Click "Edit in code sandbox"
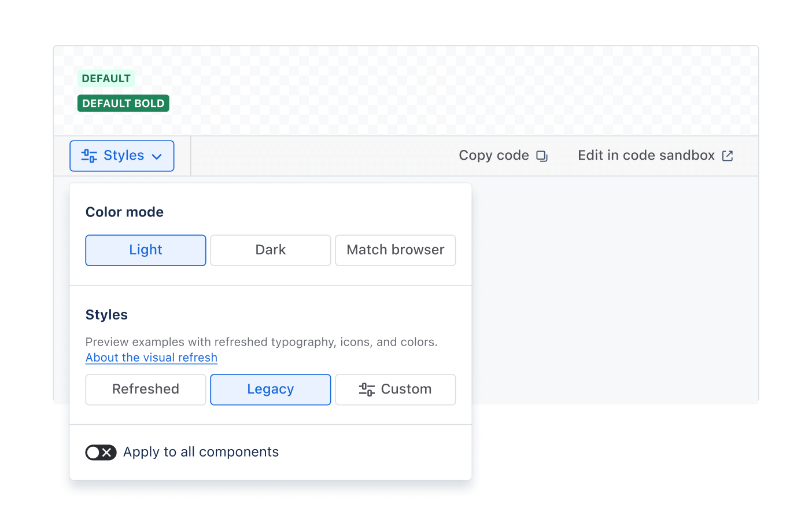812x511 pixels. [645, 155]
